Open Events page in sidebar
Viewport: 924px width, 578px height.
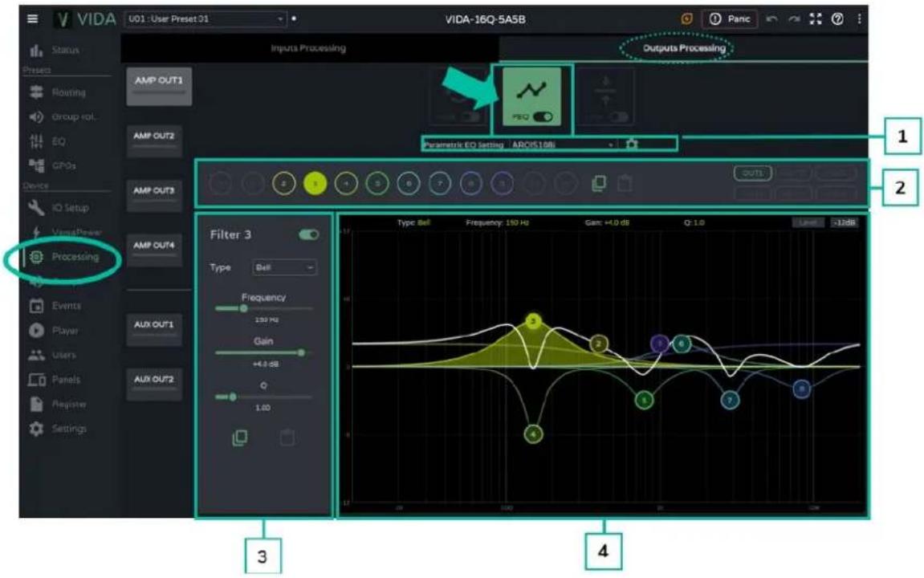[55, 306]
